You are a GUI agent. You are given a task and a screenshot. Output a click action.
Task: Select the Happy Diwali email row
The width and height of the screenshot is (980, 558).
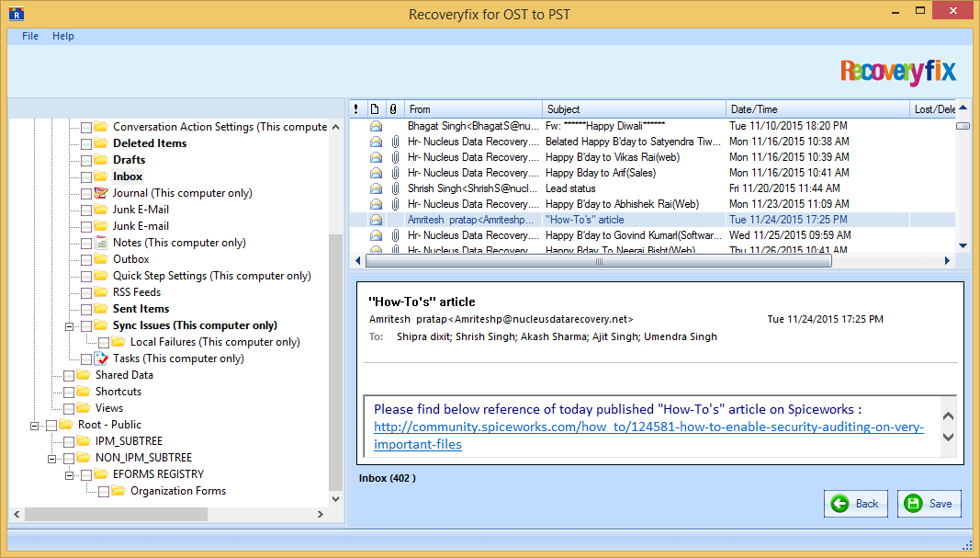pos(652,126)
